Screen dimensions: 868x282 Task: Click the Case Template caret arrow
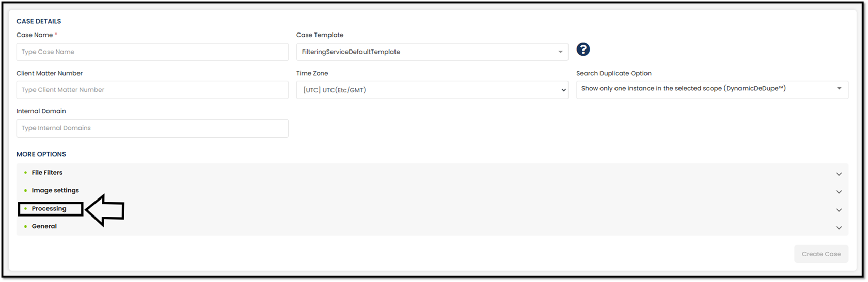560,52
